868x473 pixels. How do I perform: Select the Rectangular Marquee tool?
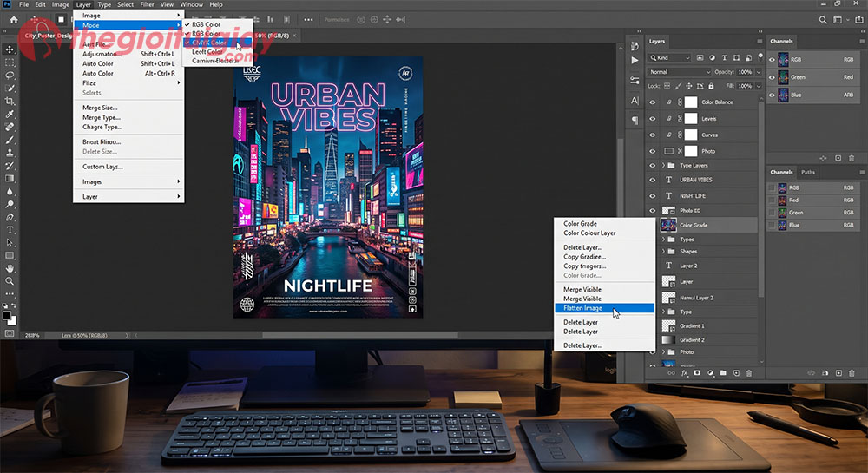[10, 62]
